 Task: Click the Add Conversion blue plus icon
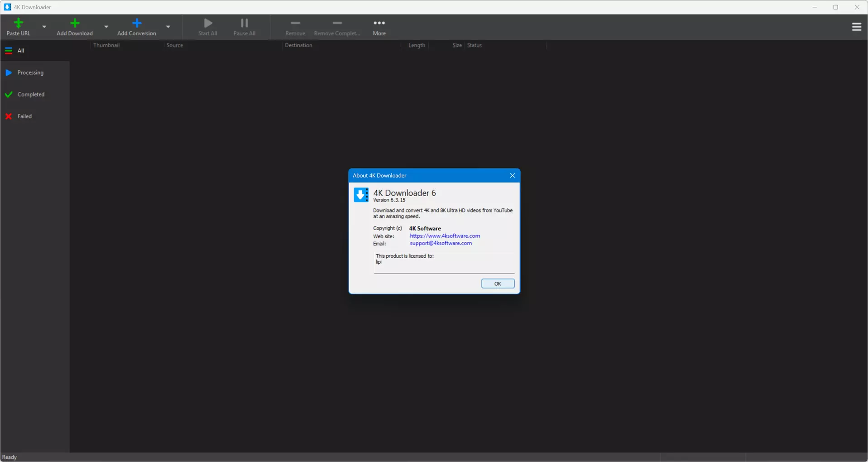click(x=137, y=23)
